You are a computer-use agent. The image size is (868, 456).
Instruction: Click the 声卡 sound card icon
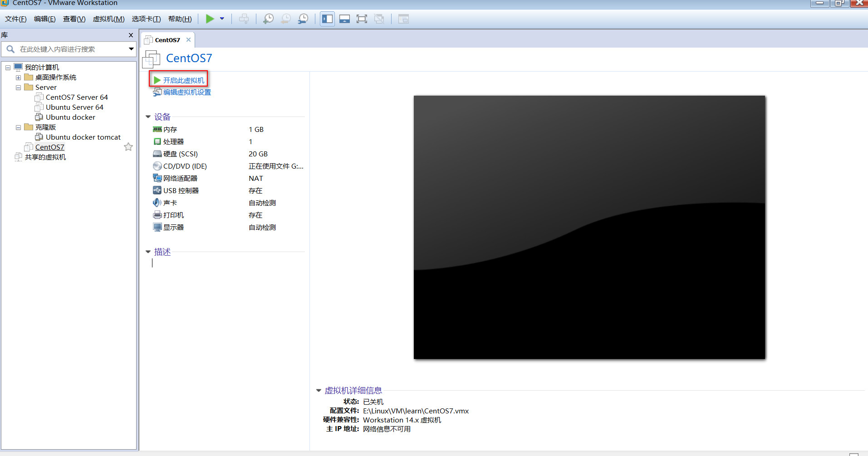[157, 203]
